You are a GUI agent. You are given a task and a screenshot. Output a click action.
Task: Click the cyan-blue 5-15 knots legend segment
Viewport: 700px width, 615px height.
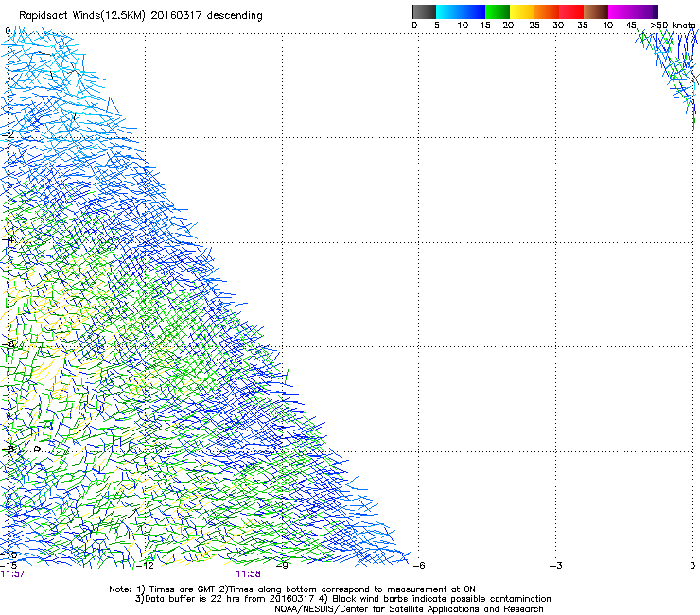461,11
